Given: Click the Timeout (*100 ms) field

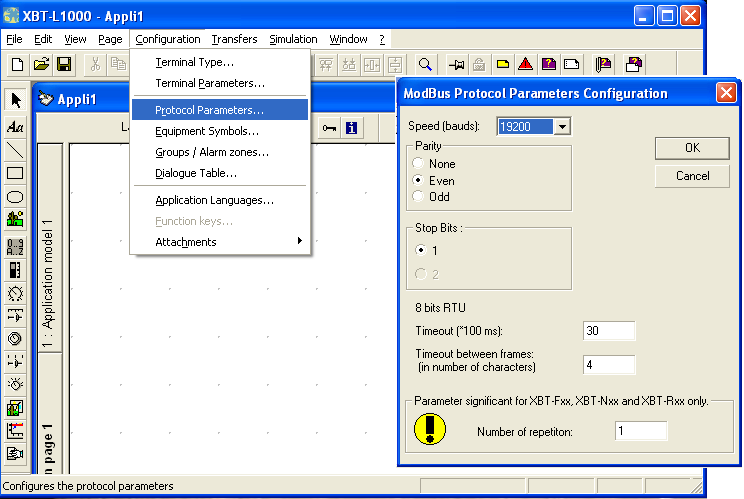Looking at the screenshot, I should pyautogui.click(x=609, y=331).
